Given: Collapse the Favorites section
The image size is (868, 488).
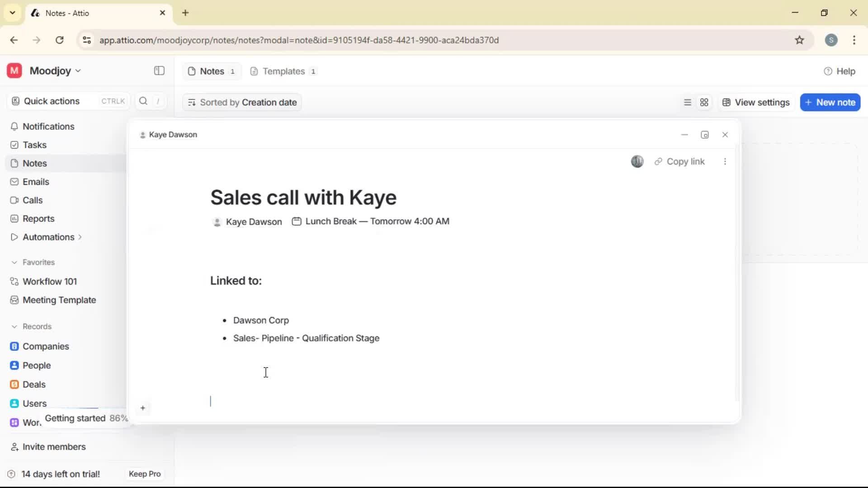Looking at the screenshot, I should pos(15,262).
